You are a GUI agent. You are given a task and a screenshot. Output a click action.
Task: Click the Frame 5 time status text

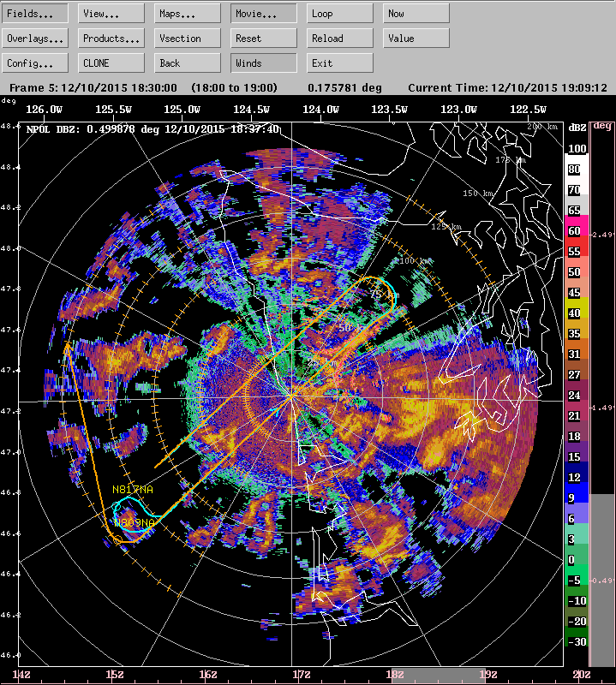click(93, 88)
